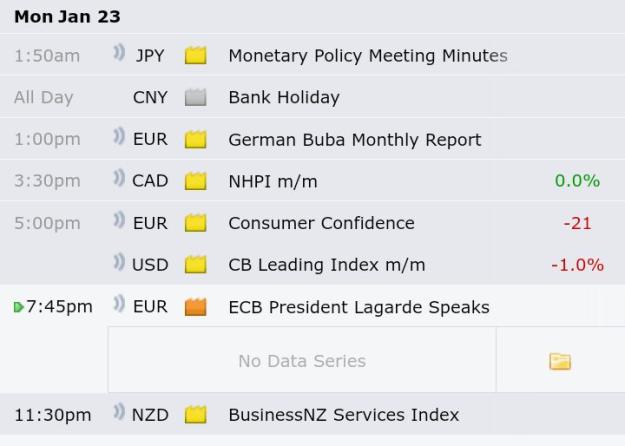Screen dimensions: 625x446
Task: Click impact icon for NHPI m/m
Action: coord(196,181)
